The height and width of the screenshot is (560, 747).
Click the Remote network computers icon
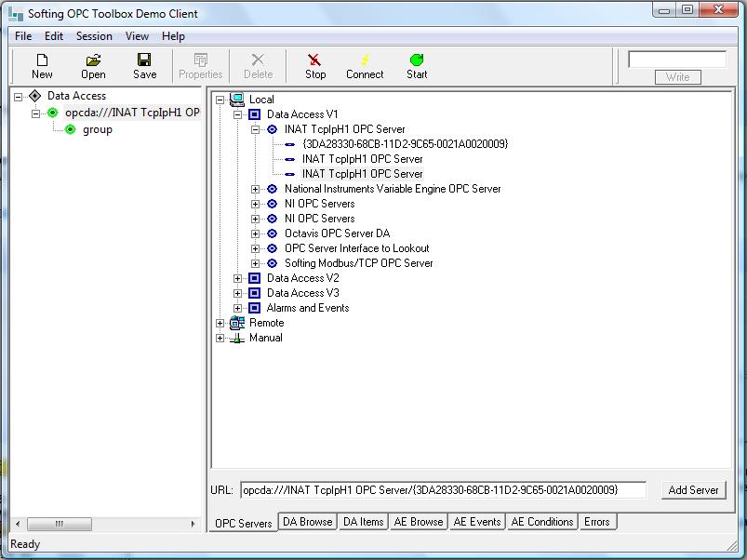coord(237,323)
